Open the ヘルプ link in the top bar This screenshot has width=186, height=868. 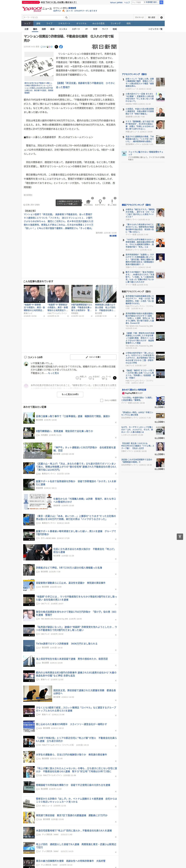click(x=127, y=2)
